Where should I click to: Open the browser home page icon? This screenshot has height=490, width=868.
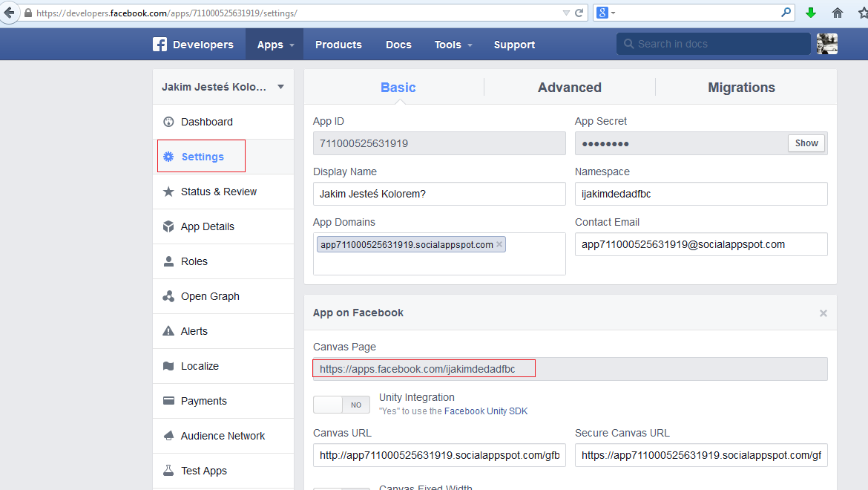point(838,13)
